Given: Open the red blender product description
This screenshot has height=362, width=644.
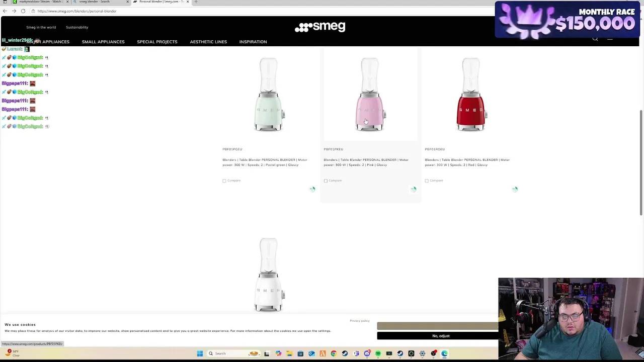Looking at the screenshot, I should [467, 162].
